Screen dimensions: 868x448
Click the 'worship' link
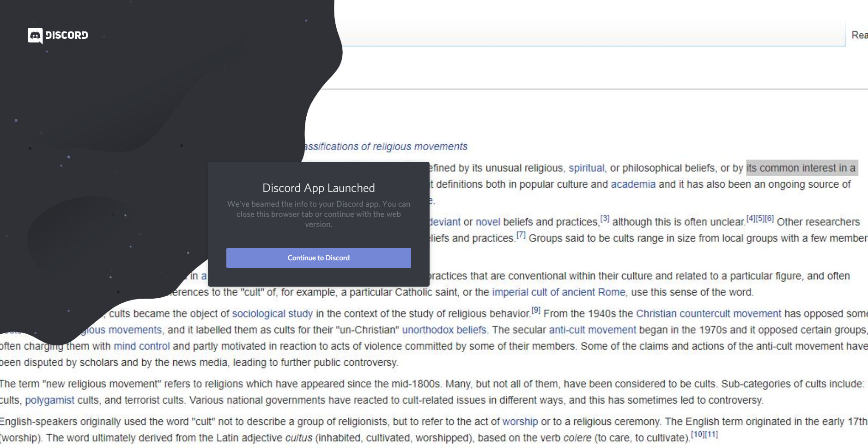click(x=520, y=422)
